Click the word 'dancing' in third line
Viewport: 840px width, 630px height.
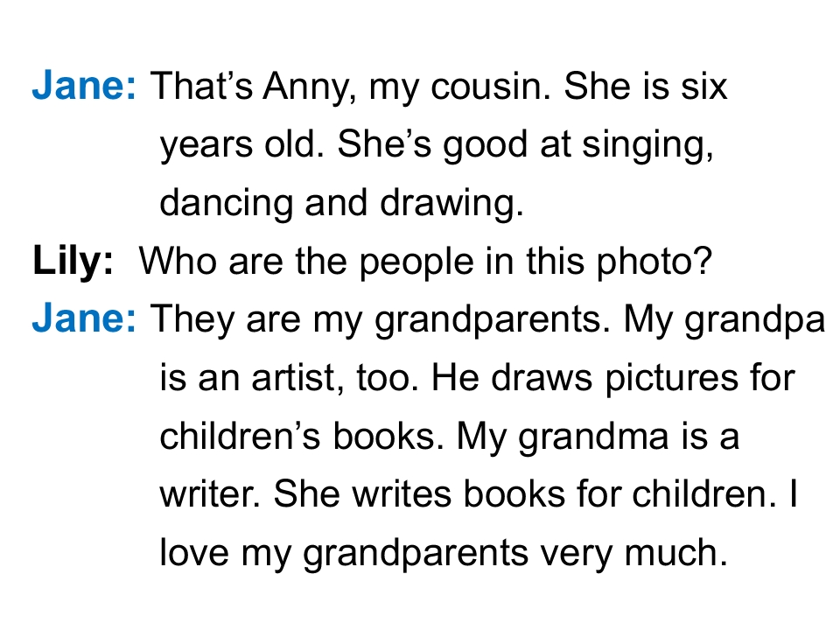[227, 205]
